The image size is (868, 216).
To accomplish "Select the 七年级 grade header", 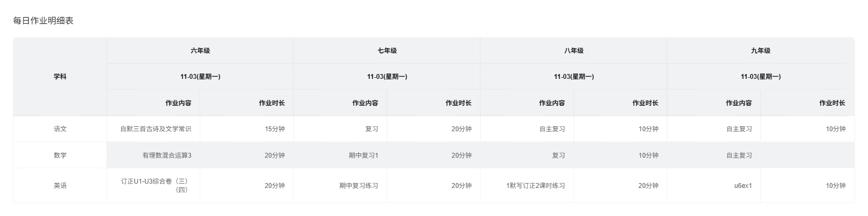I will coord(387,51).
